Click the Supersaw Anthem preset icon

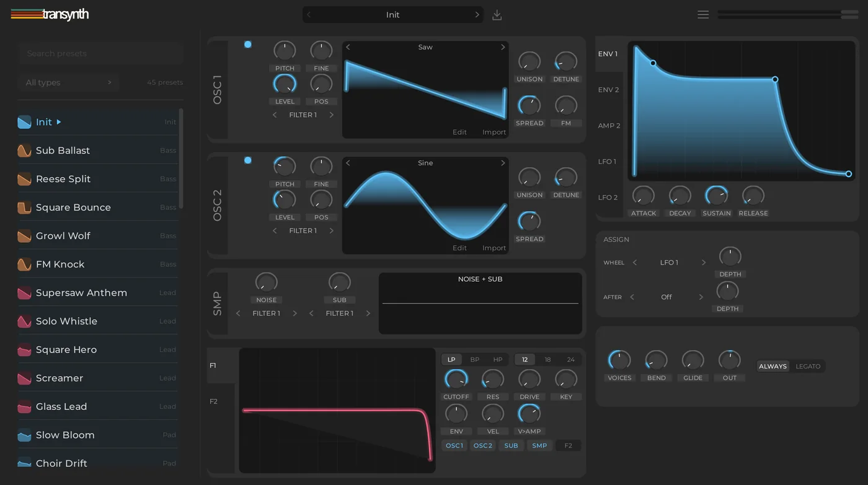point(24,293)
